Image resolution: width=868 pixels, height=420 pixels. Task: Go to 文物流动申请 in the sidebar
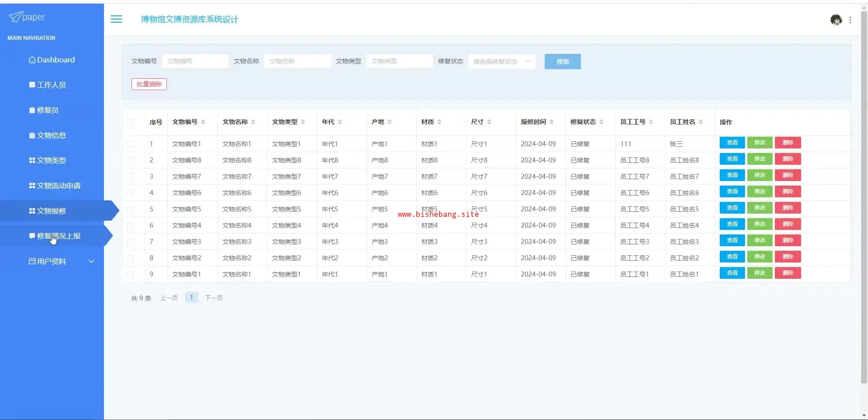(x=55, y=186)
